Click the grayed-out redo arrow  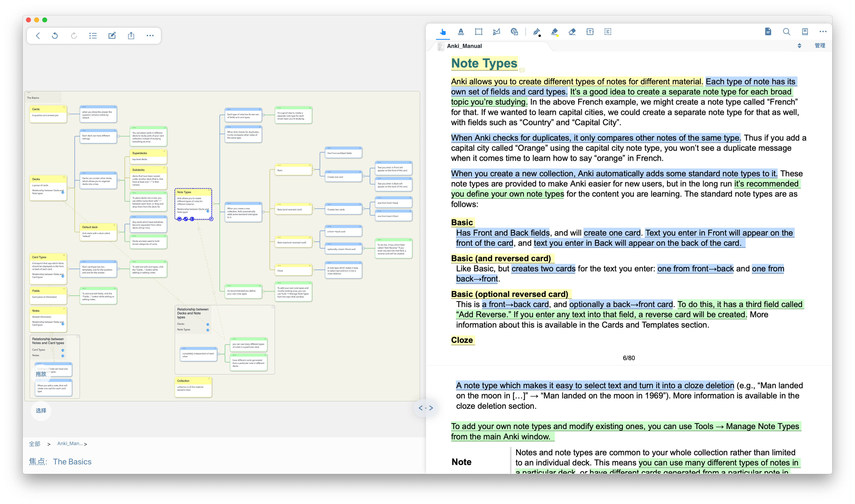[x=74, y=36]
